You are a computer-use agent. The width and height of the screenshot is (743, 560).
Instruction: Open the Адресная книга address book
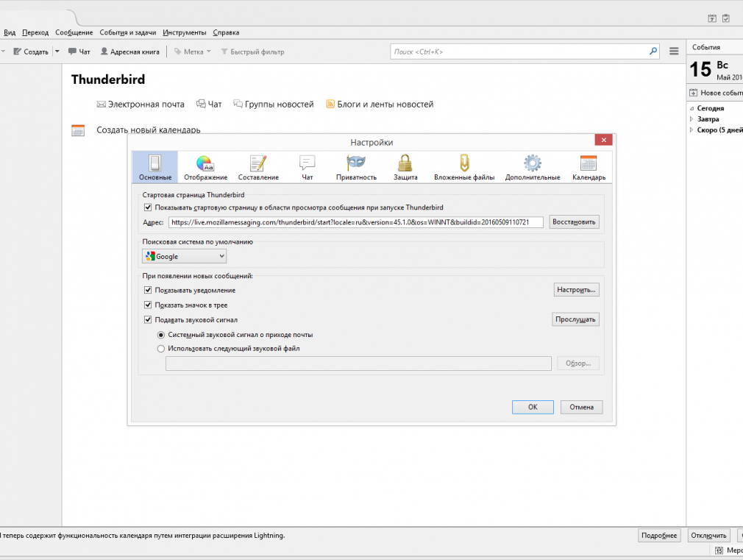129,52
